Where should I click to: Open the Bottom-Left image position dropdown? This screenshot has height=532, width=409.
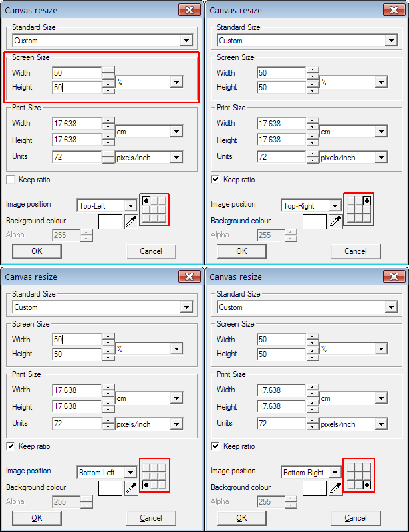click(130, 473)
